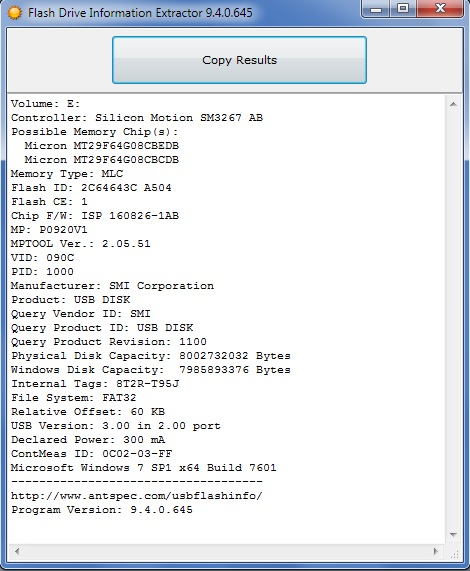Click the 'Query Vendor ID: SMI' line
Viewport: 470px width, 571px height.
tap(80, 314)
